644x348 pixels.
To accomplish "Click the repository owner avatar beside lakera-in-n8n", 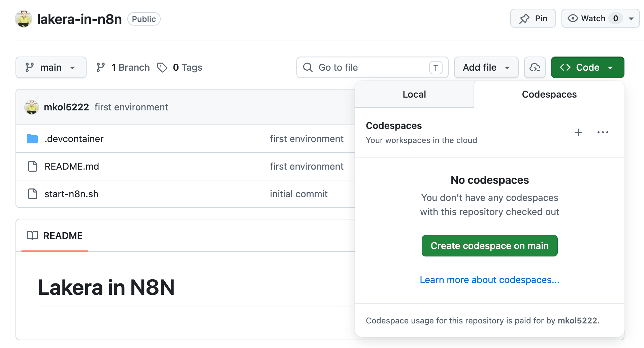I will pyautogui.click(x=24, y=19).
